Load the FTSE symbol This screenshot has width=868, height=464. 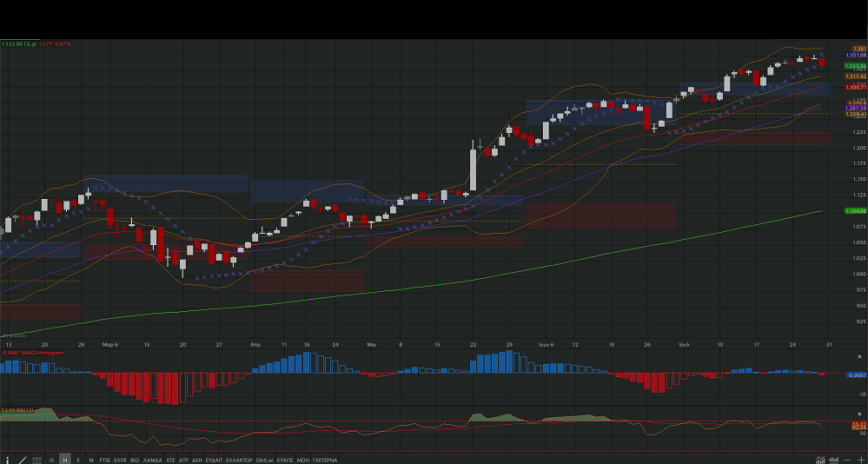coord(104,461)
